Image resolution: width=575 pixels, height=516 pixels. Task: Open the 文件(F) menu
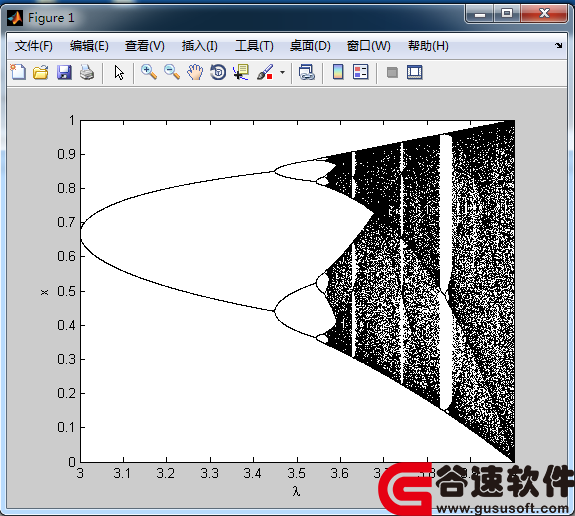point(34,46)
